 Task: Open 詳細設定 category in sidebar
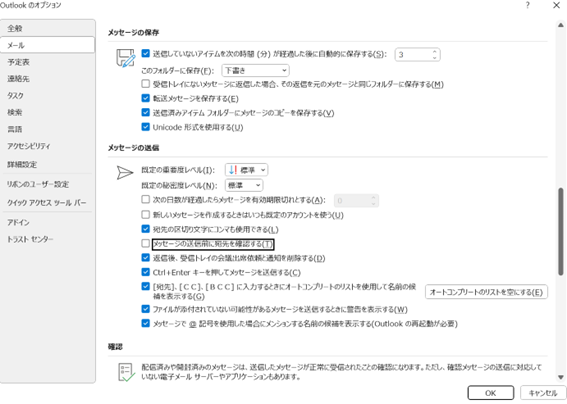pos(22,165)
